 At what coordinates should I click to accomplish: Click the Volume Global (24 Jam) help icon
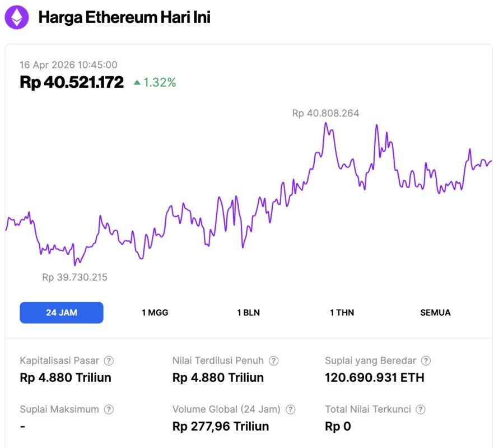tap(291, 409)
